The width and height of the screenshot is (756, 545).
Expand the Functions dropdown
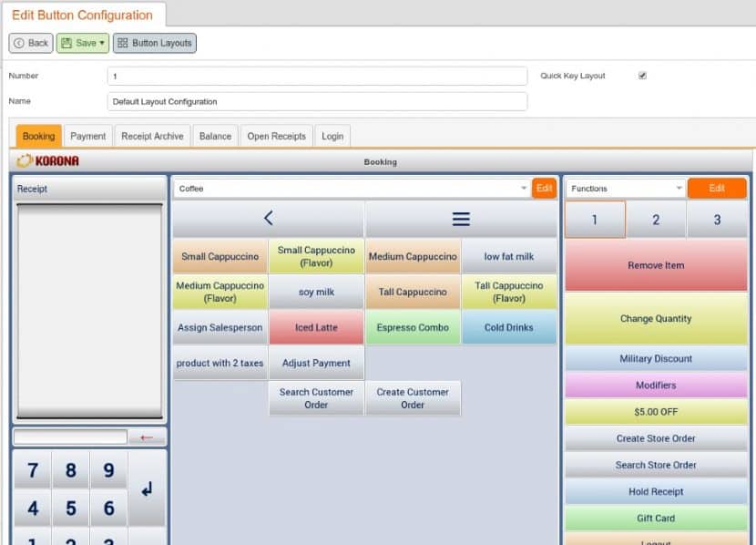pyautogui.click(x=679, y=189)
